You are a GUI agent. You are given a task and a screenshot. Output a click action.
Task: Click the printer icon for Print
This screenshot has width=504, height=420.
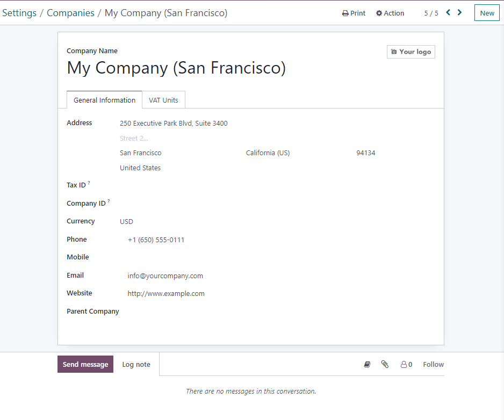coord(345,13)
